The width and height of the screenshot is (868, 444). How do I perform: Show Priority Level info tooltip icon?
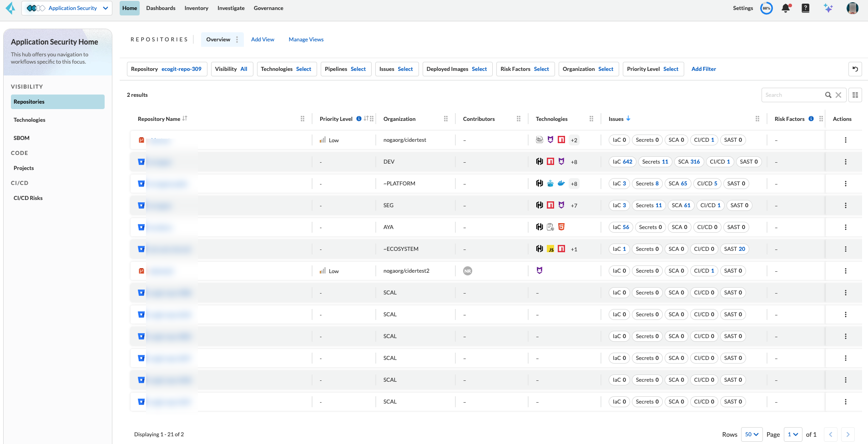(x=359, y=119)
